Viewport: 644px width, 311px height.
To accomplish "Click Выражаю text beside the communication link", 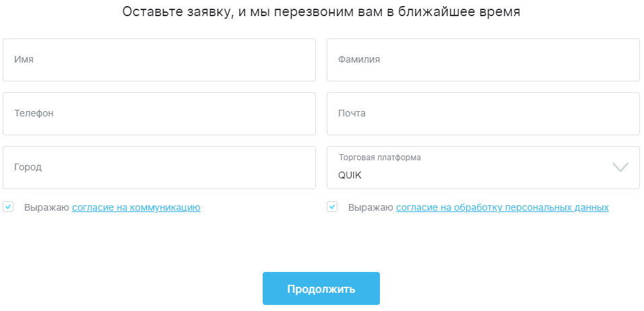I will [x=46, y=207].
